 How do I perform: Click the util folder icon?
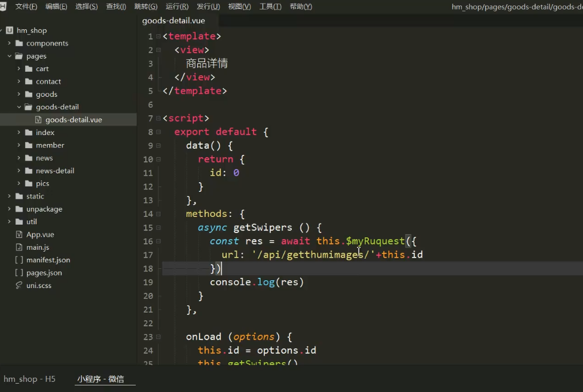pyautogui.click(x=19, y=222)
